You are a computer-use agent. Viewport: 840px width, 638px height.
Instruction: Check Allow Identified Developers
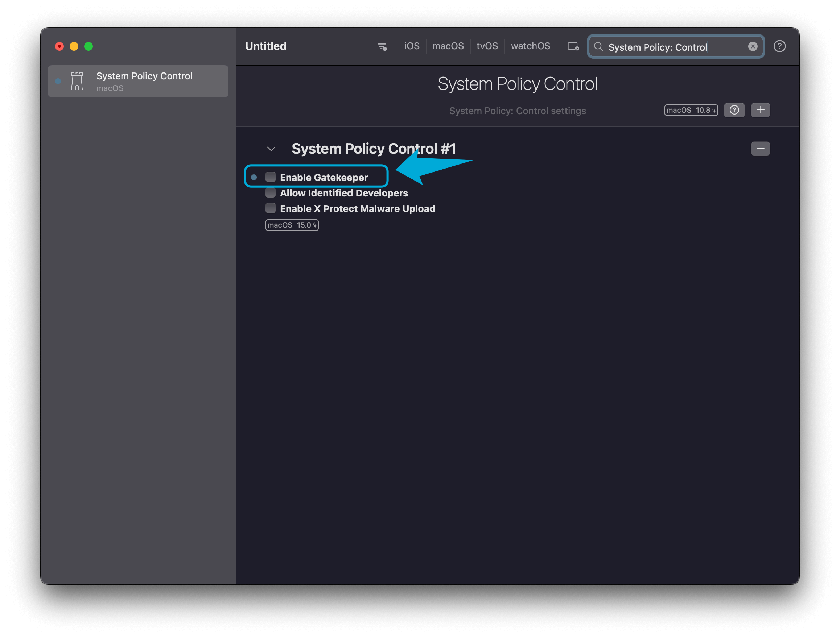pos(270,192)
